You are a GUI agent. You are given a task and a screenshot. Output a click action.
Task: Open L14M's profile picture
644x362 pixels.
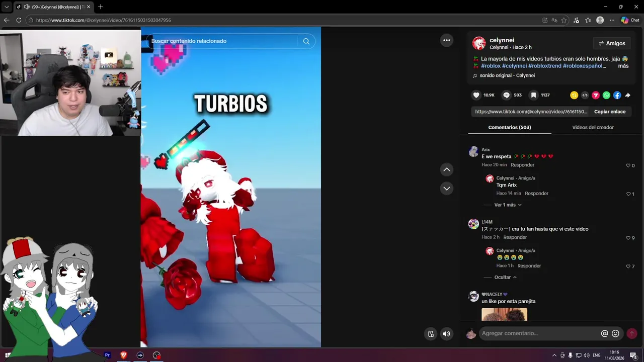[x=473, y=224]
